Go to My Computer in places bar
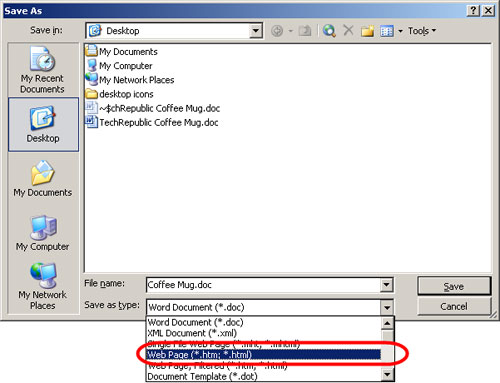This screenshot has height=383, width=500. click(43, 233)
